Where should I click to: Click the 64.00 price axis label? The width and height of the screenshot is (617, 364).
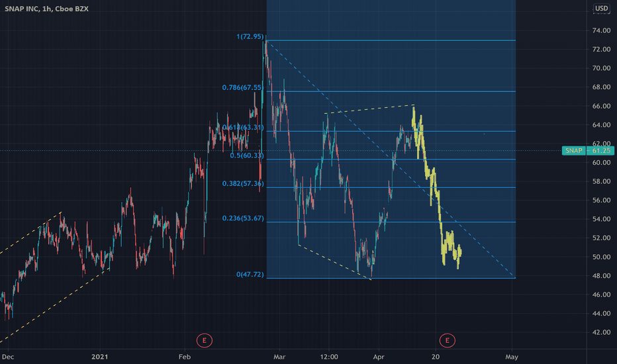click(x=601, y=124)
